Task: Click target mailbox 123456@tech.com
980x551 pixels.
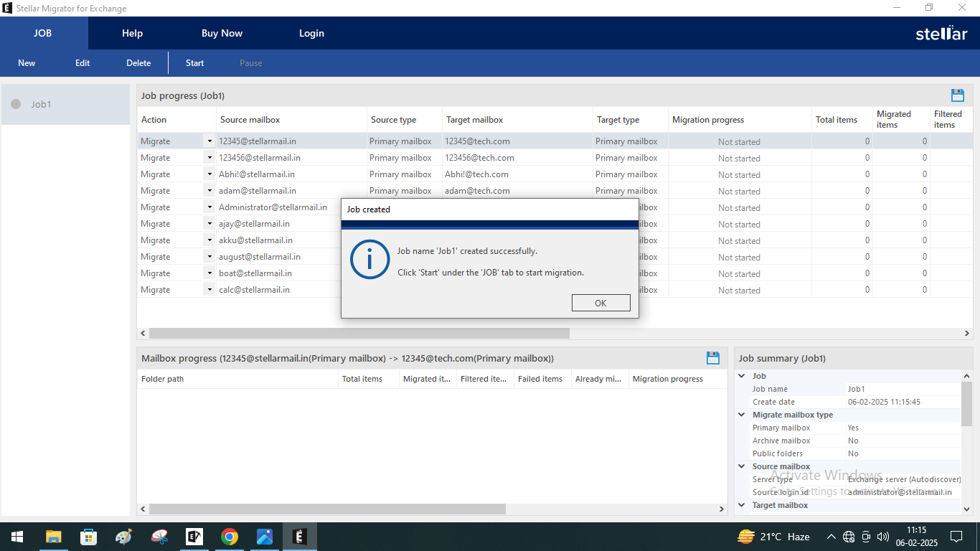Action: [479, 158]
